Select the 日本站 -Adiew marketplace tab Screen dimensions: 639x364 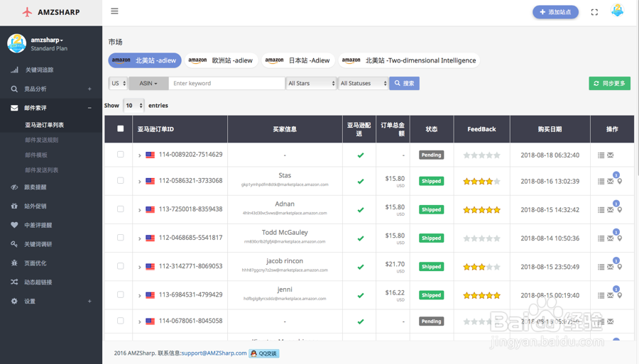tap(298, 60)
